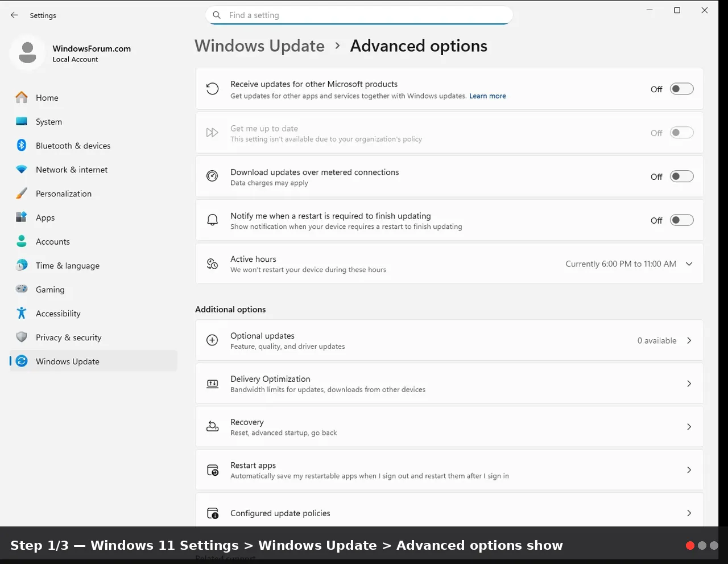Screen dimensions: 728x564
Task: Click the Personalization paintbrush icon
Action: coord(22,194)
